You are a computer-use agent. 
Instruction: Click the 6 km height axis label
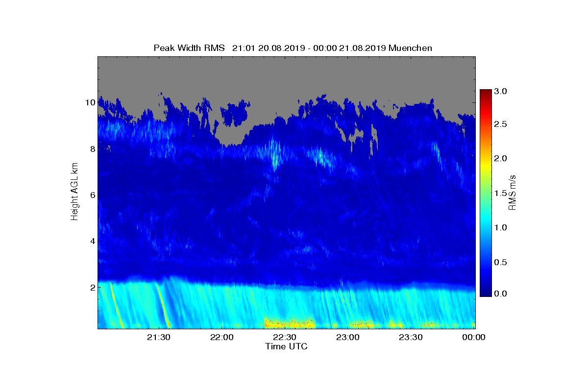(x=92, y=195)
